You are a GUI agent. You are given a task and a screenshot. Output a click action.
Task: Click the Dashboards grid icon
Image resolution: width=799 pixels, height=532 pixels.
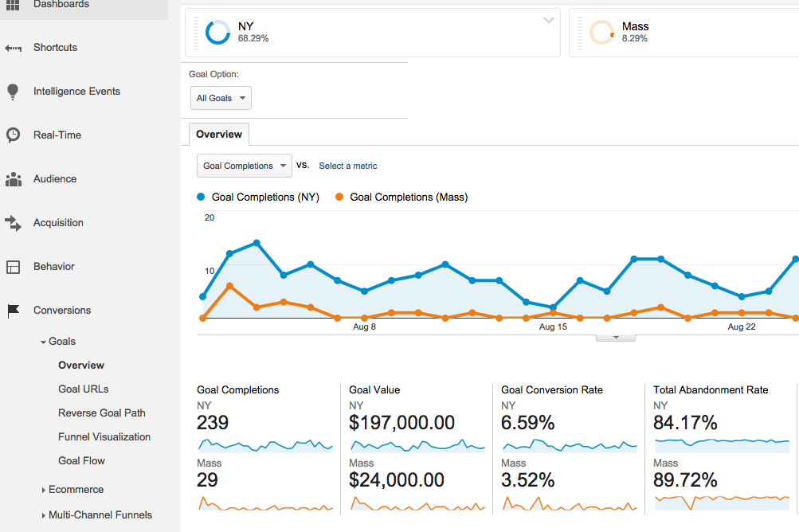13,5
